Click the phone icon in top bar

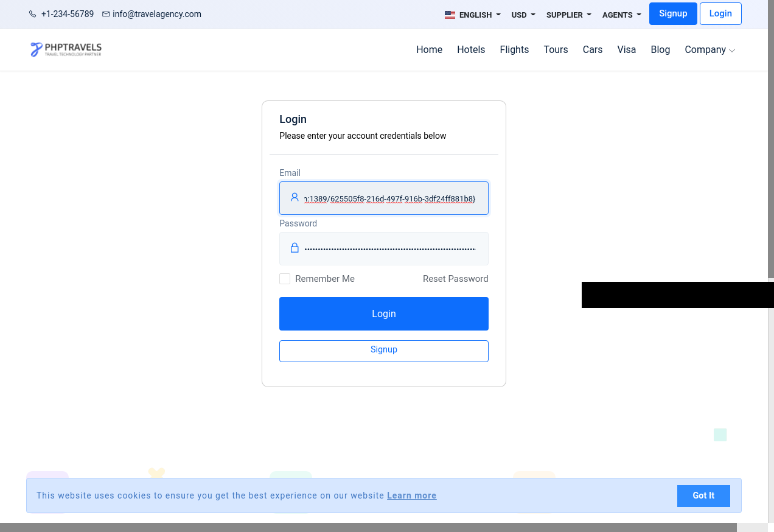click(33, 14)
